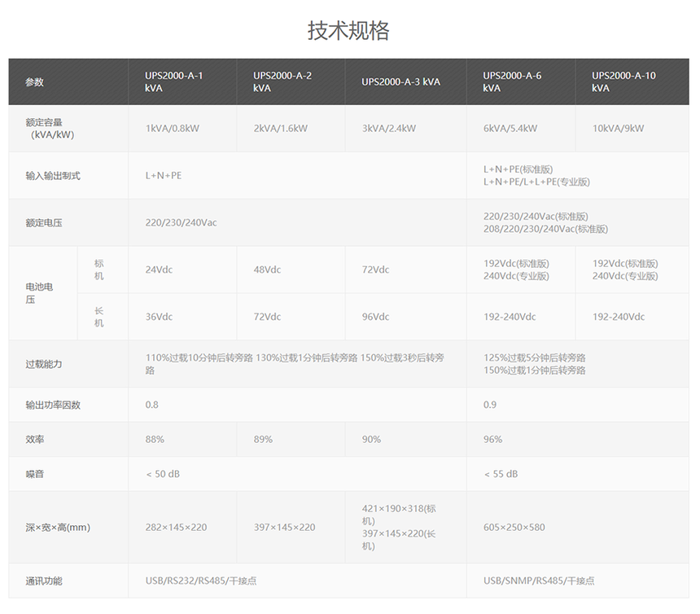The height and width of the screenshot is (614, 700).
Task: Click the 输入输出制式 row label
Action: [53, 176]
